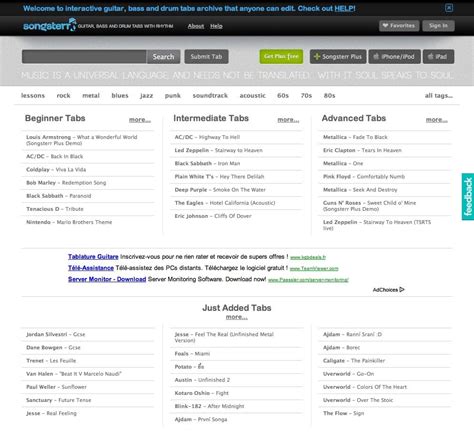Viewport: 474px width, 432px height.
Task: Open Plain White T's Hey There Delilah tab
Action: [x=219, y=177]
